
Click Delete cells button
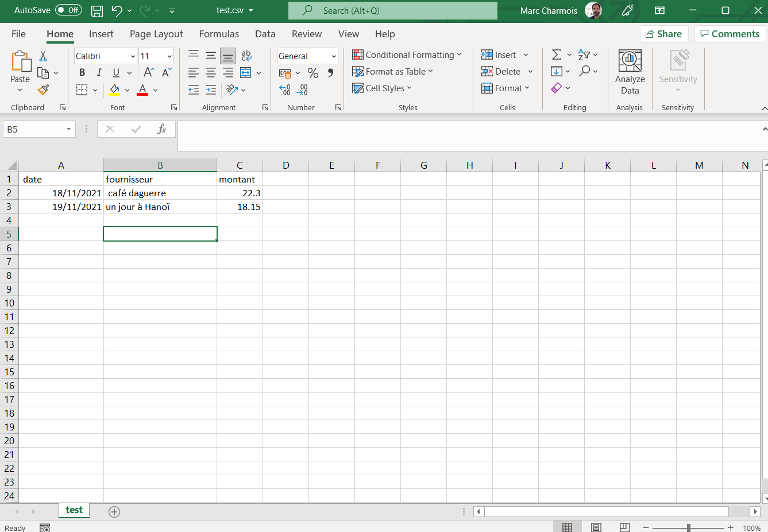click(x=501, y=71)
